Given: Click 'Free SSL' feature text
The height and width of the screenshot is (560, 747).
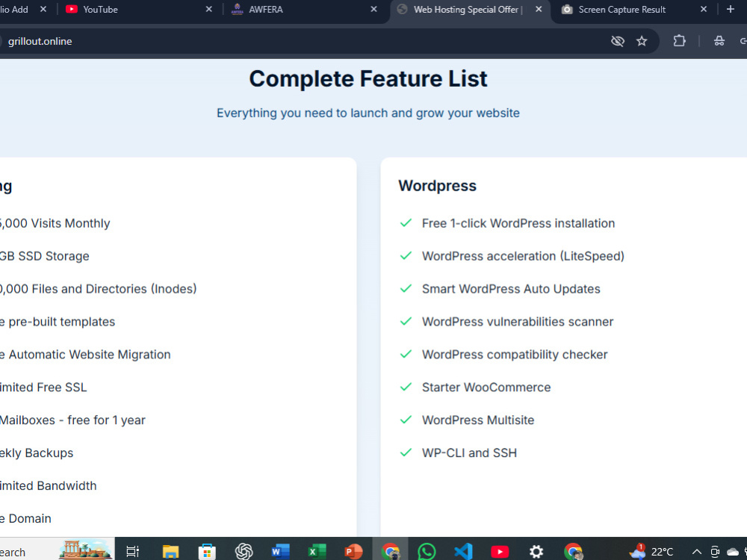Looking at the screenshot, I should 62,388.
